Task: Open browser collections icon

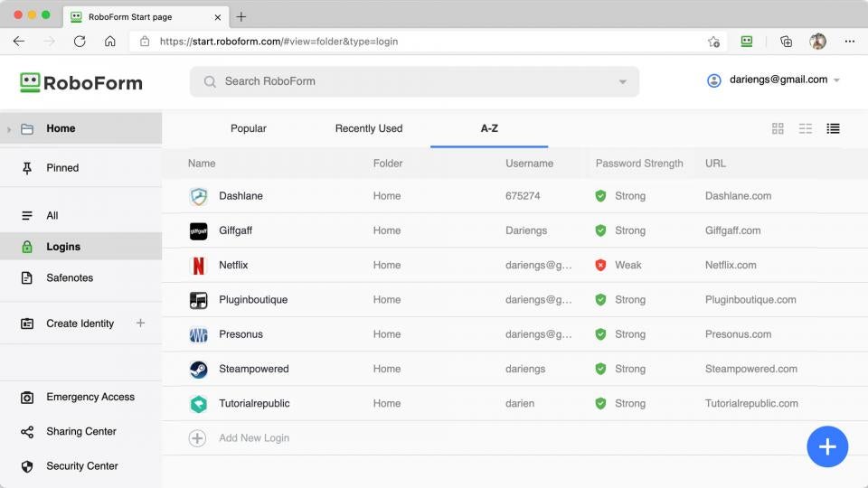Action: (x=786, y=42)
